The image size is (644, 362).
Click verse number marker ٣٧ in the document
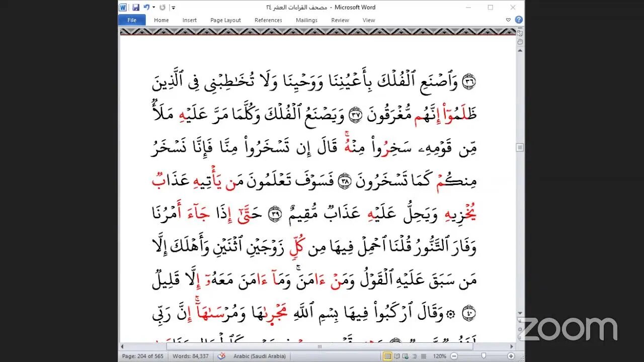click(x=356, y=115)
